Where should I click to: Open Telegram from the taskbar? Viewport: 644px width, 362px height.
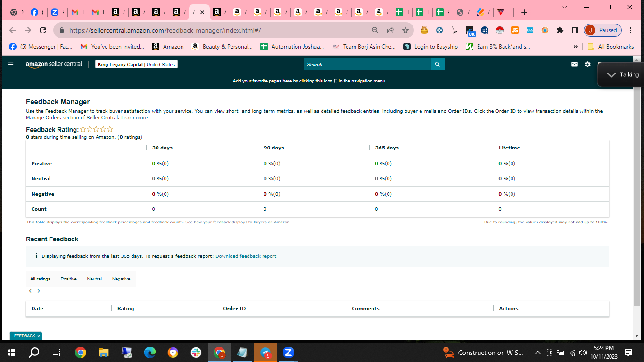pyautogui.click(x=265, y=352)
